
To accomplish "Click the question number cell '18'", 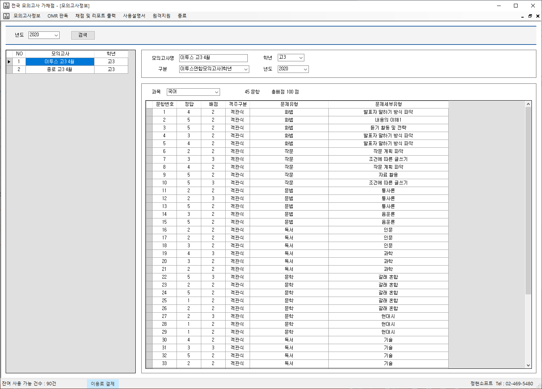I will click(x=165, y=246).
